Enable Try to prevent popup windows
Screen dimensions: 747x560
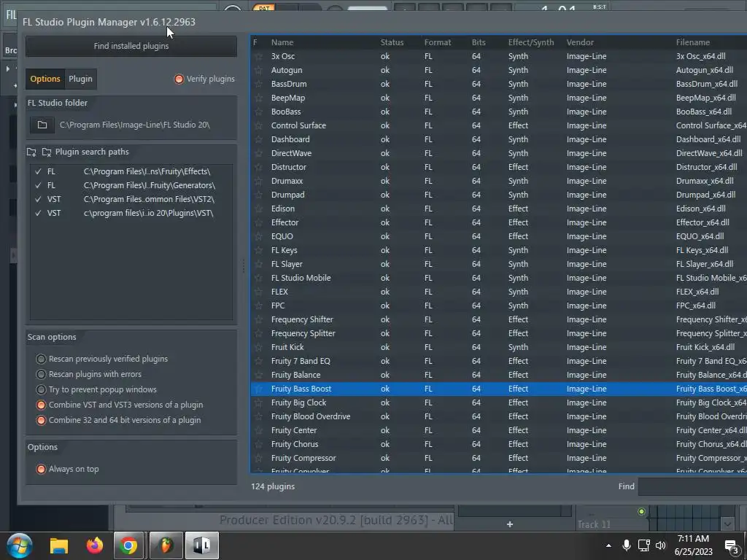(x=97, y=389)
